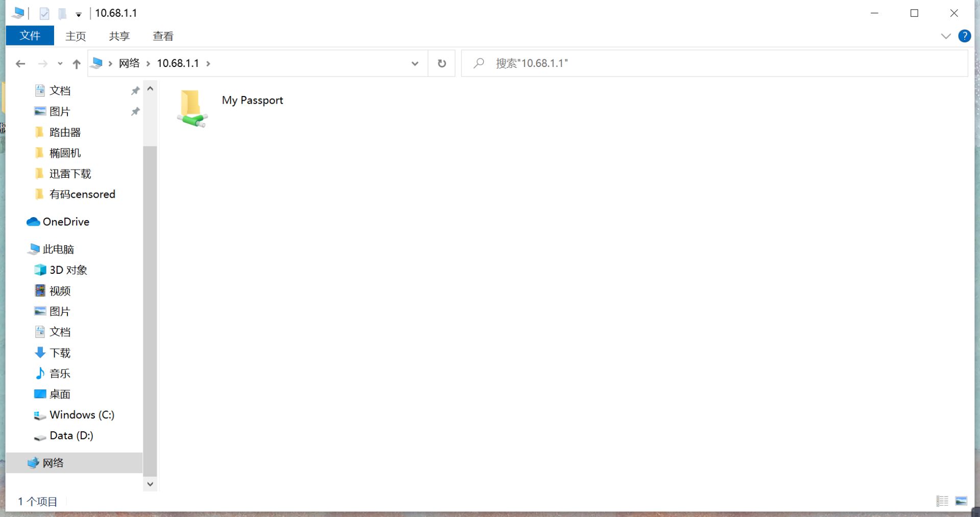
Task: Open pinned 文档 in quick access
Action: (60, 91)
